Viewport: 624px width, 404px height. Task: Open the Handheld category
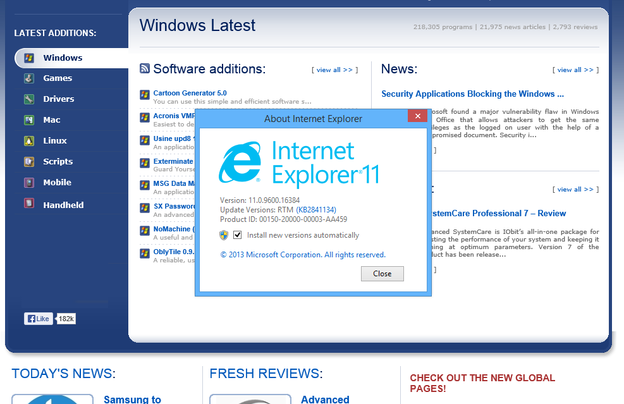(x=63, y=204)
